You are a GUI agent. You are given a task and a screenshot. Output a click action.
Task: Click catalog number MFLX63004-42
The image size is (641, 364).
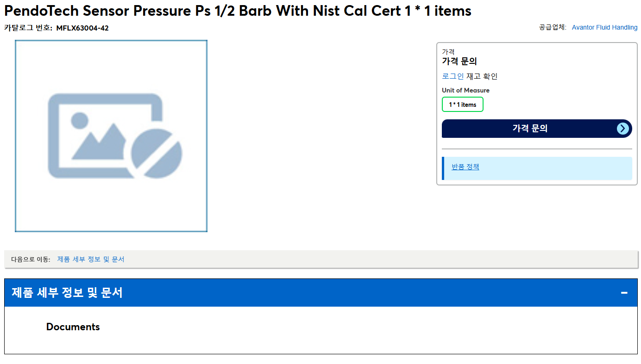[x=82, y=28]
